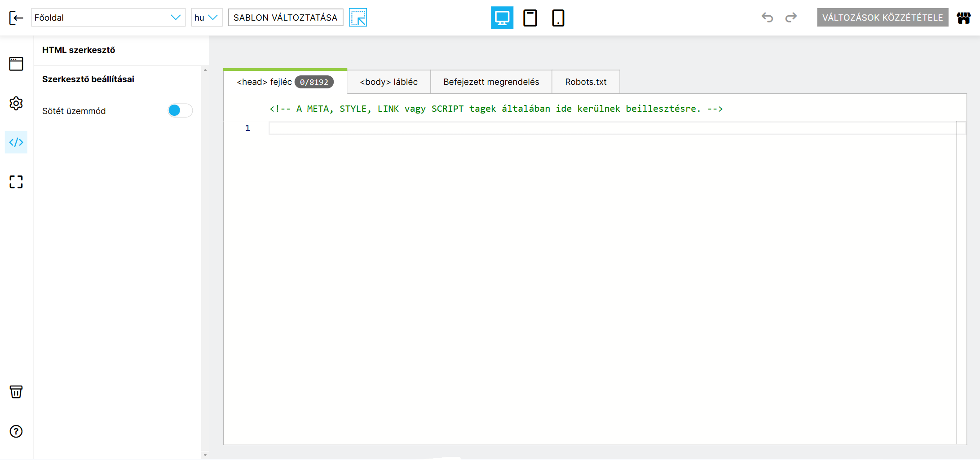Click the trash bin sidebar icon
Screen dimensions: 980x460
coord(16,392)
